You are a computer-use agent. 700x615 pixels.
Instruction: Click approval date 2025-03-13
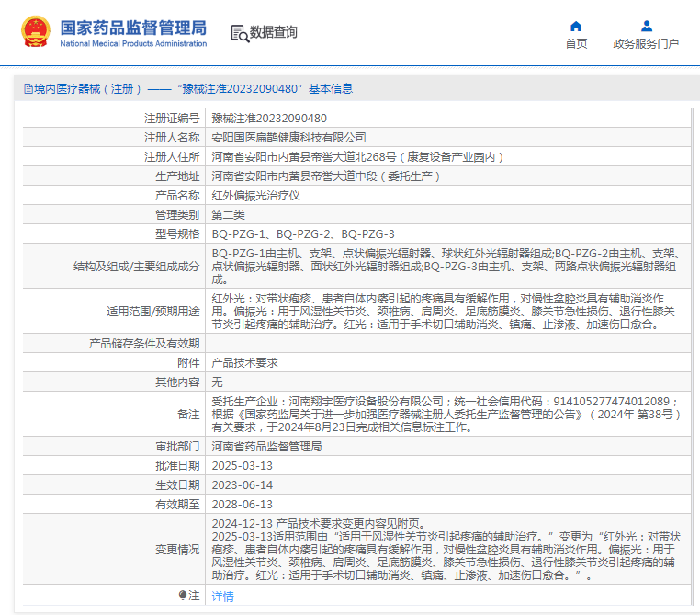[x=242, y=465]
